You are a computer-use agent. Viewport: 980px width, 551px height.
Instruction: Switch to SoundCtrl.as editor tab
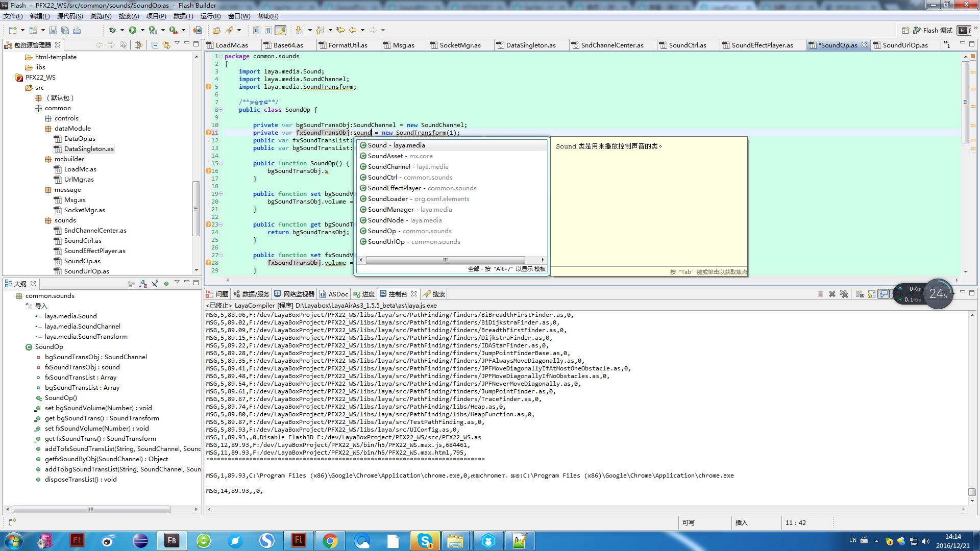(x=687, y=45)
